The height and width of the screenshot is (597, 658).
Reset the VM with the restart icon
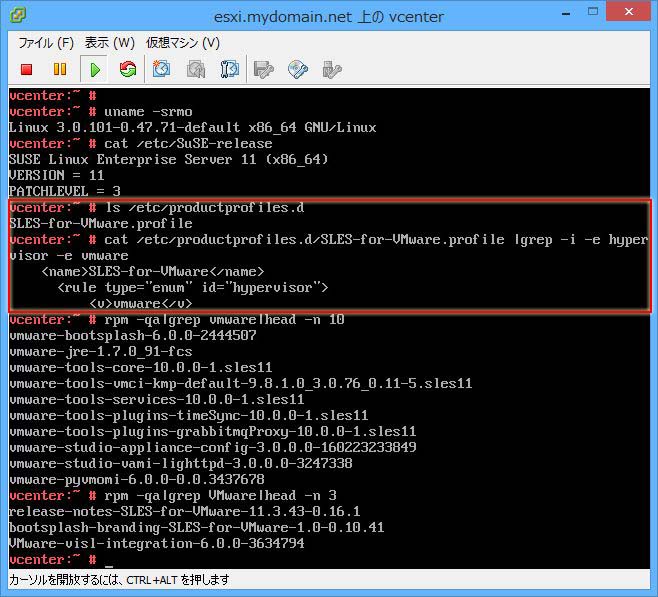tap(128, 69)
